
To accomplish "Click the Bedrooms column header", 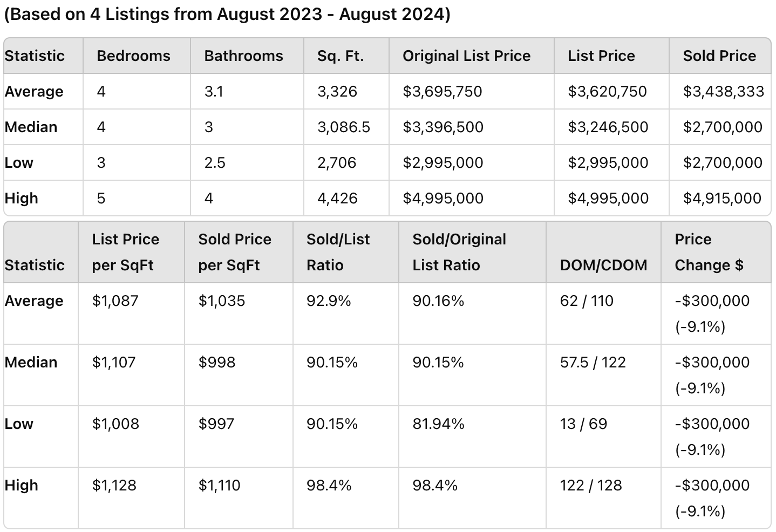I will click(133, 56).
